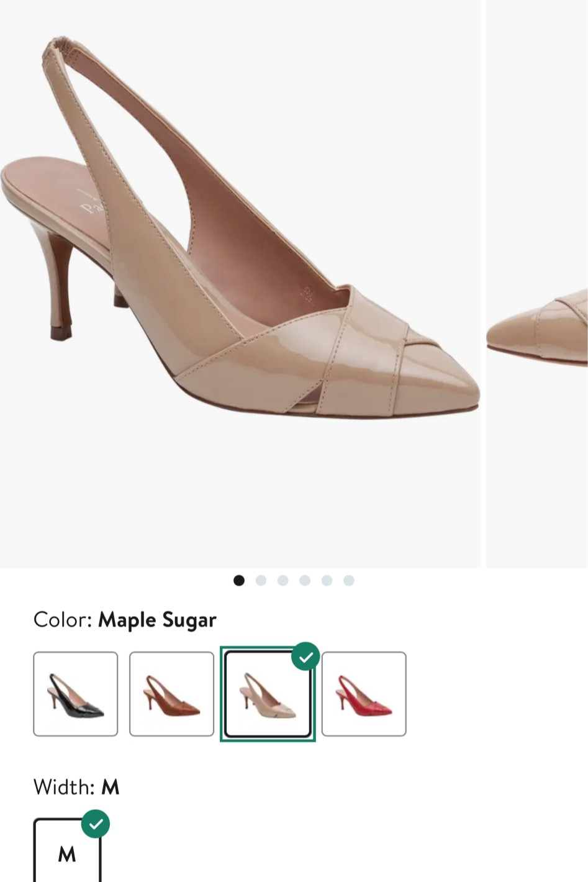Viewport: 588px width, 882px height.
Task: Select the cognac brown slingback color option
Action: [171, 694]
